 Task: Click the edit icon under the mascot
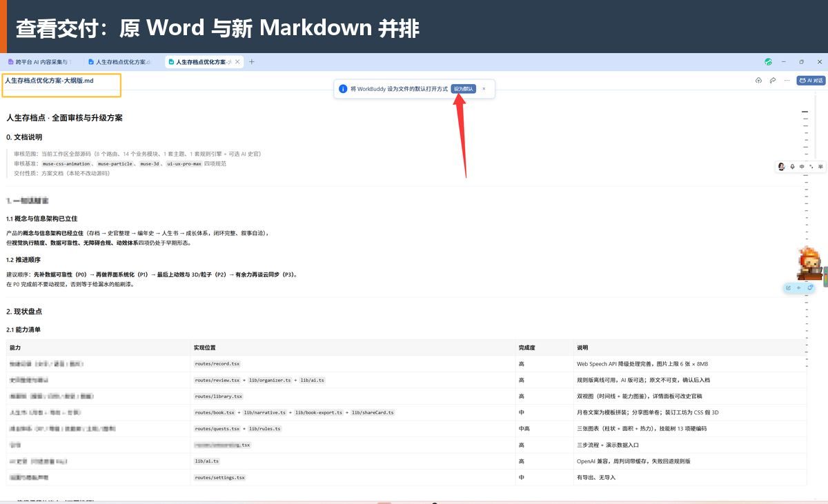tap(789, 288)
